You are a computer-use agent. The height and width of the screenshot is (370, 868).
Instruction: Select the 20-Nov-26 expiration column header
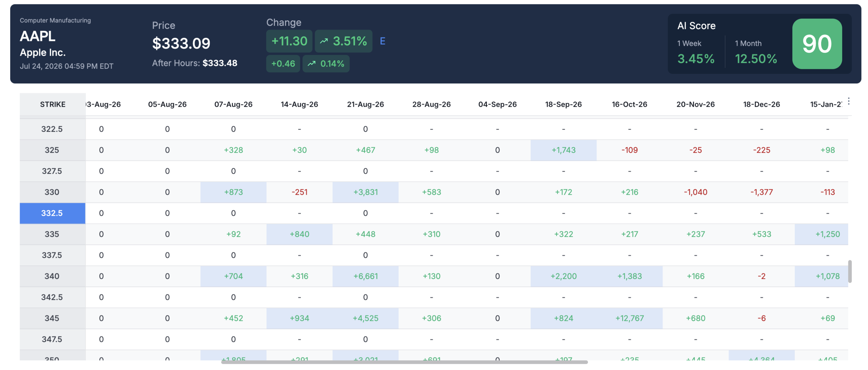tap(695, 104)
